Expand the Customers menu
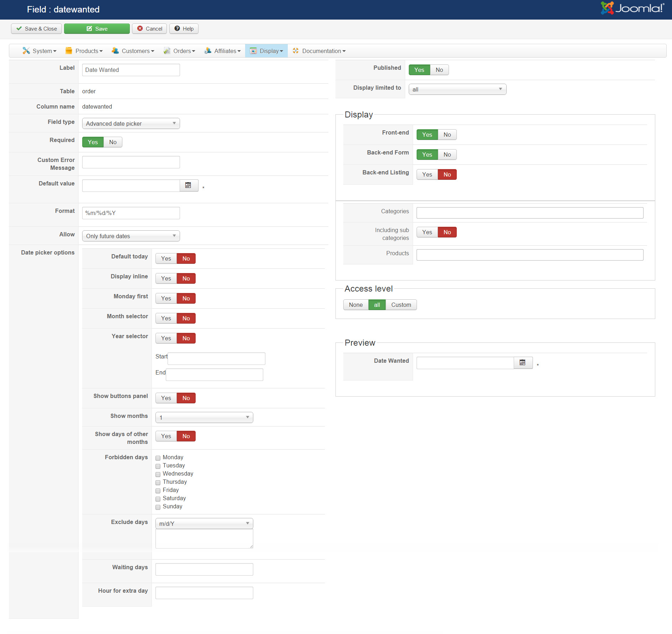 coord(133,51)
